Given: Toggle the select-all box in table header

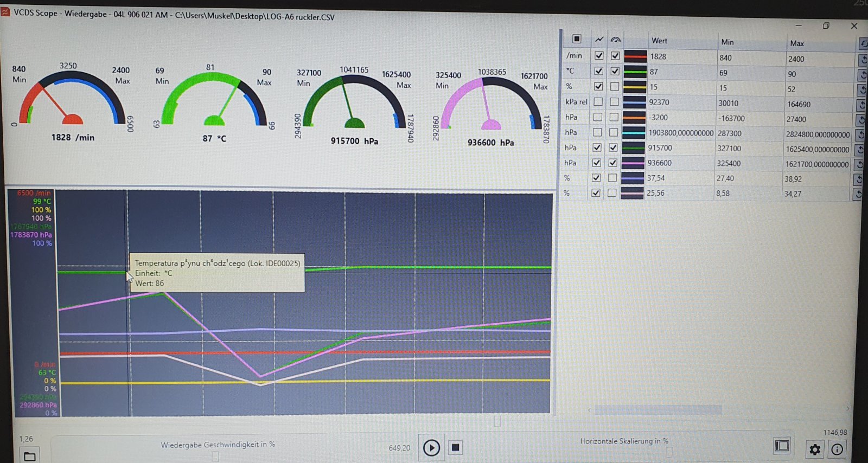Looking at the screenshot, I should coord(577,39).
